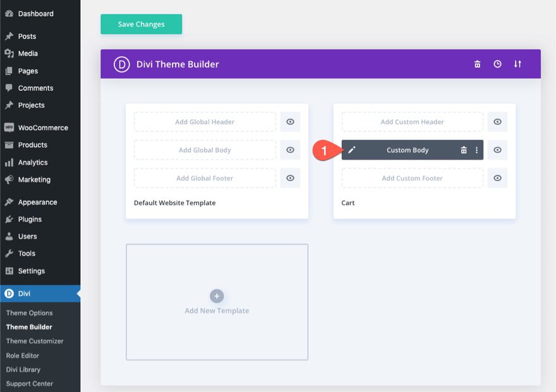Expand the Settings menu in the sidebar

[x=28, y=270]
